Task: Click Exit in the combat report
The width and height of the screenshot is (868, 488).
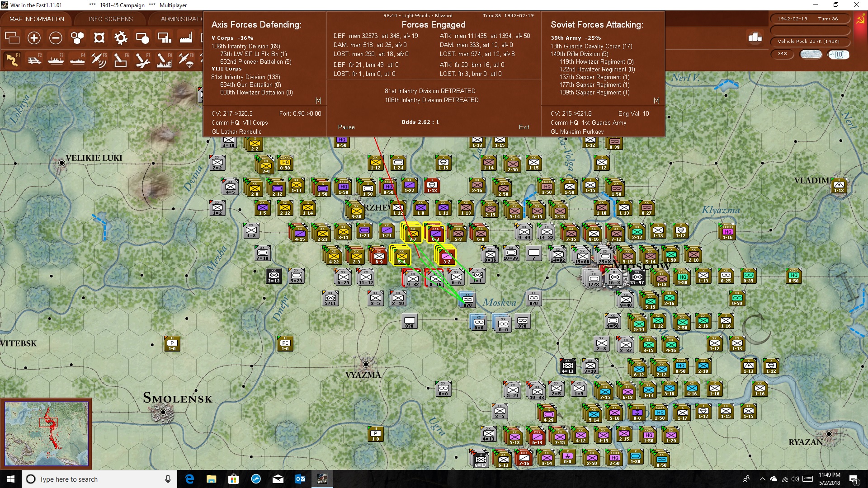Action: click(524, 127)
